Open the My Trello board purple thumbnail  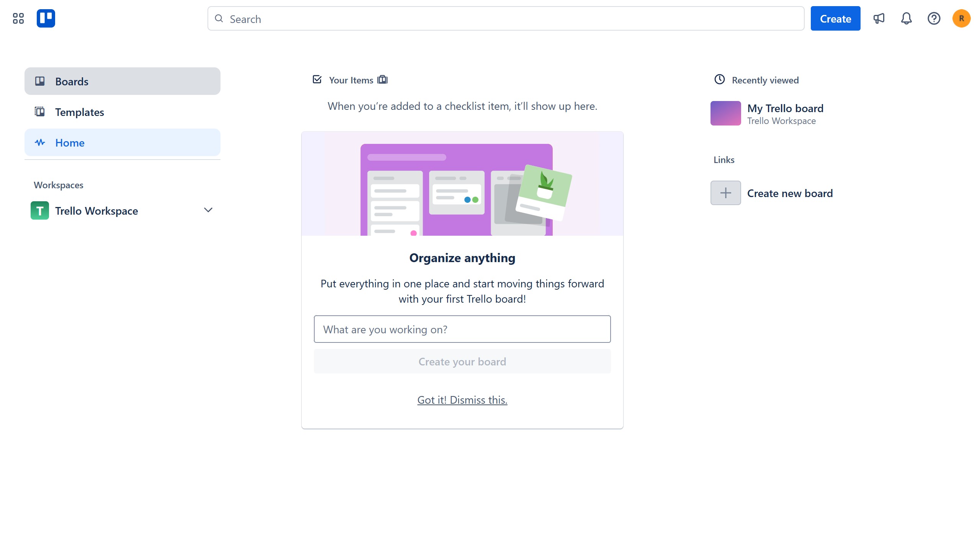(x=725, y=113)
